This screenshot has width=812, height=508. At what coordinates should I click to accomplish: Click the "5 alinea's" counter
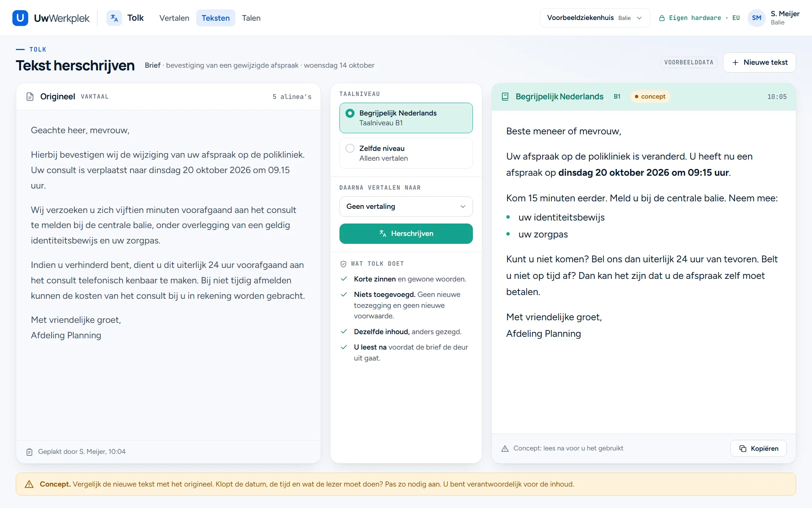pos(292,97)
